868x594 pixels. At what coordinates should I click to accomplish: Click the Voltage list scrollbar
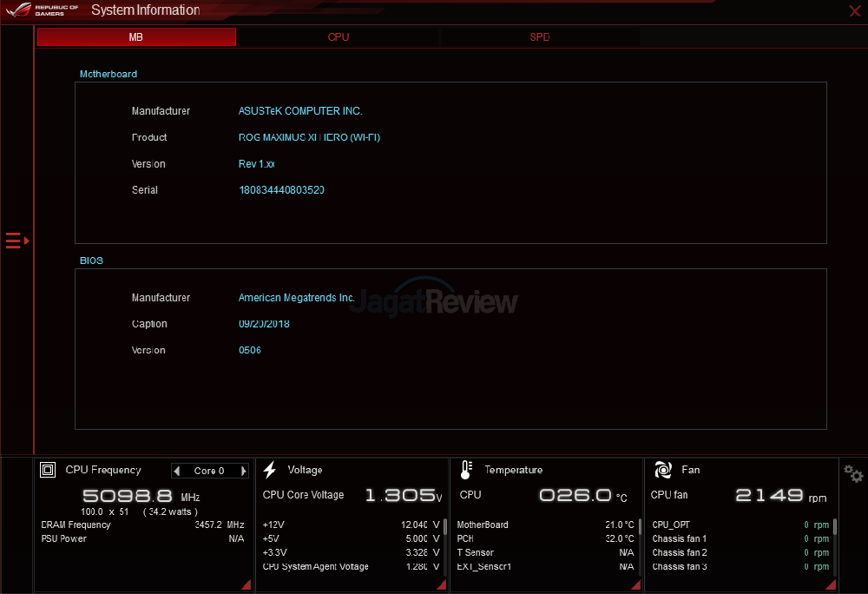(x=445, y=528)
